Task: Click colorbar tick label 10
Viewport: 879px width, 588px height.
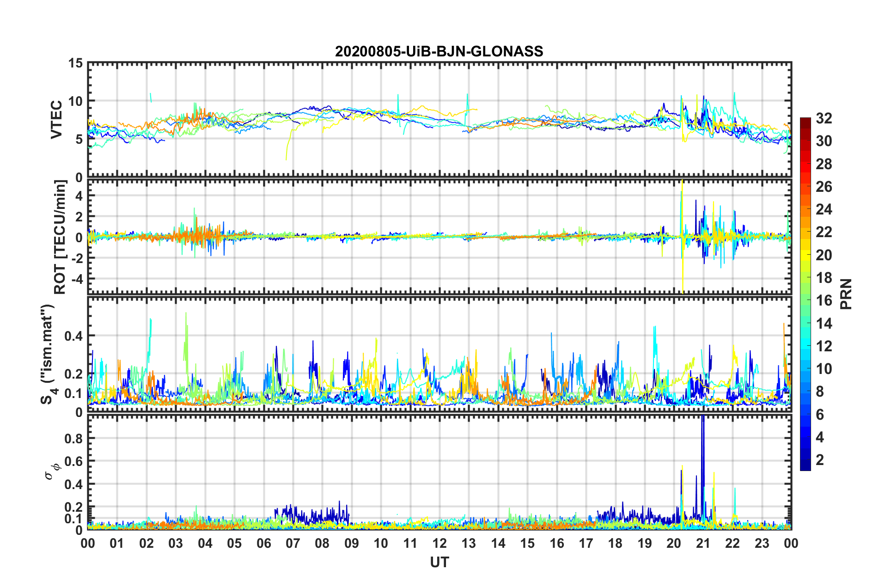Action: (824, 369)
